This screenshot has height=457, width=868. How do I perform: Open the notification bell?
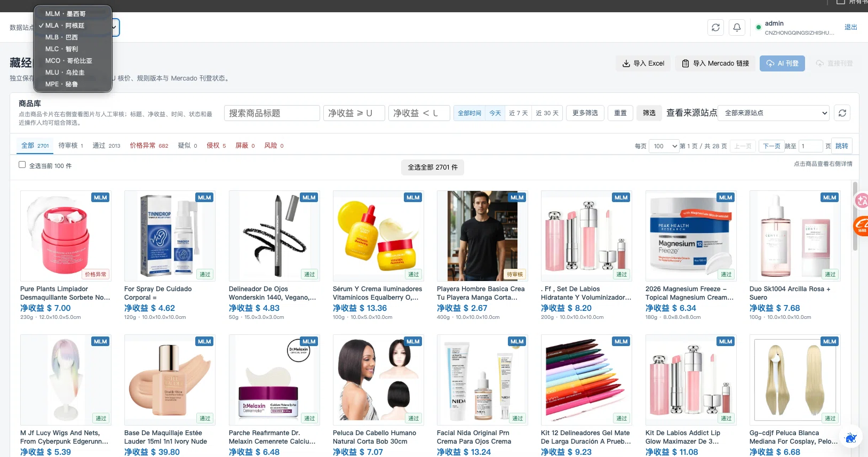pyautogui.click(x=737, y=27)
